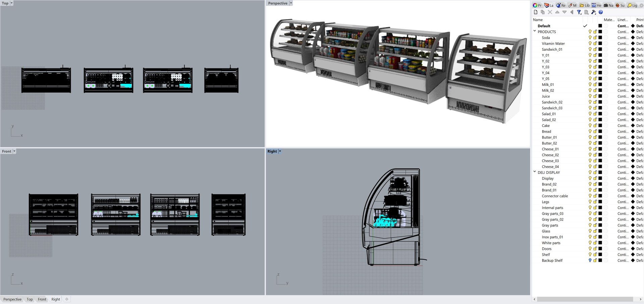Toggle visibility bulb of Display layer
Viewport: 644px width, 304px height.
[590, 178]
